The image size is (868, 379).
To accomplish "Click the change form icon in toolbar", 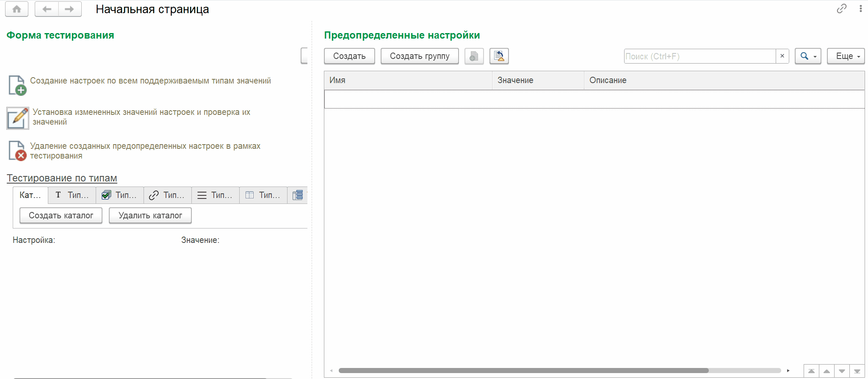I will pyautogui.click(x=499, y=56).
